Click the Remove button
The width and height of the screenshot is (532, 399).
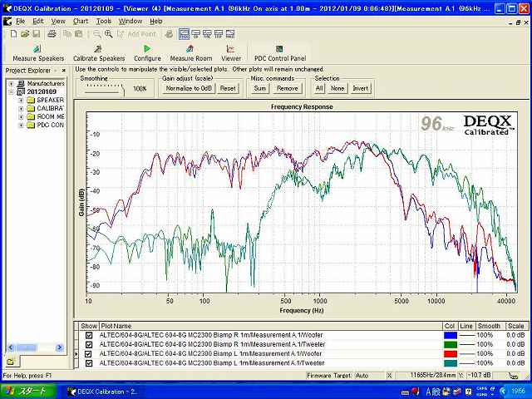coord(287,89)
